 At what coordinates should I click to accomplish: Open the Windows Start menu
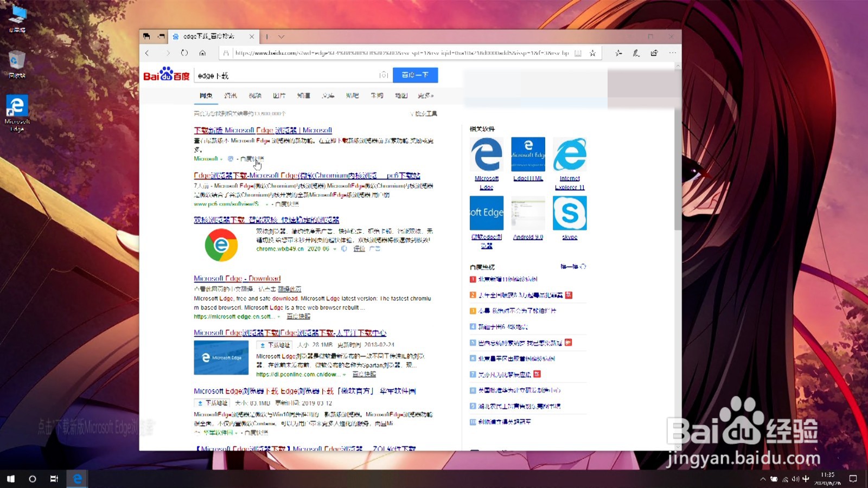point(11,479)
